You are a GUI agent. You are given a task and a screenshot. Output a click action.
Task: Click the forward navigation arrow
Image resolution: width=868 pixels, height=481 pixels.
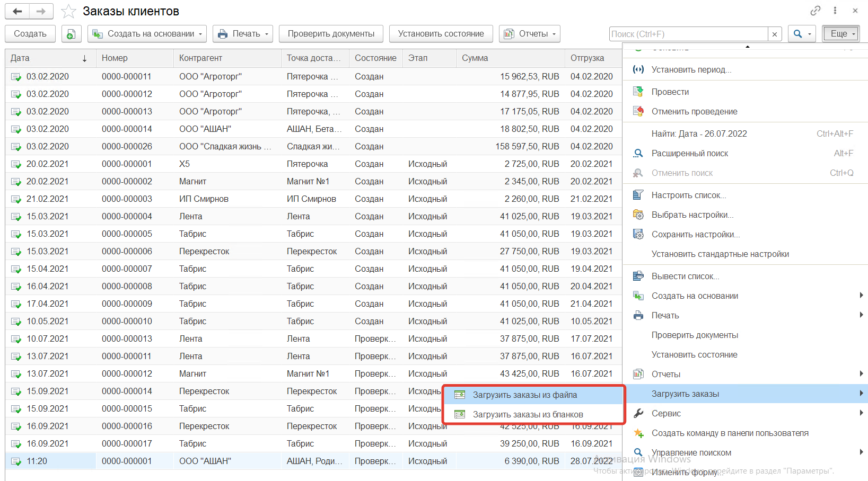coord(41,11)
